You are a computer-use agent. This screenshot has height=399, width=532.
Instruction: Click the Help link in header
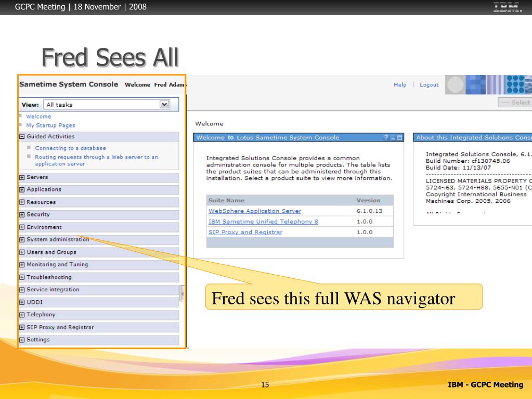(400, 84)
